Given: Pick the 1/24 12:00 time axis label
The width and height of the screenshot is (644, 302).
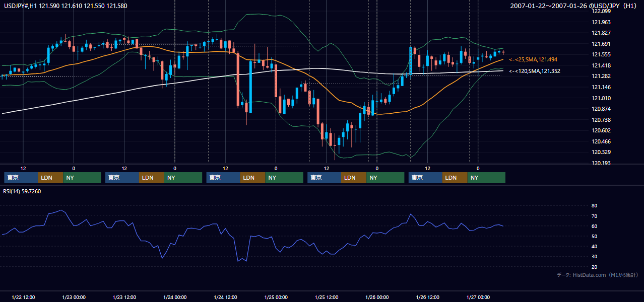Looking at the screenshot, I should 225,297.
